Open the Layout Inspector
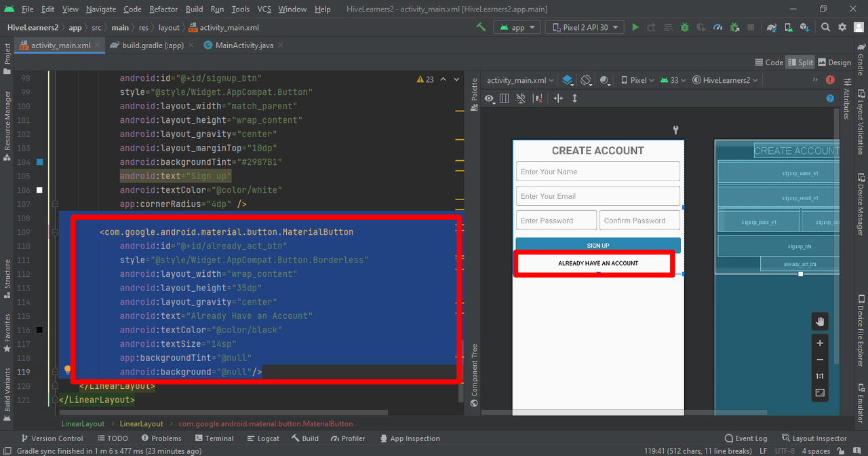This screenshot has height=456, width=868. click(x=814, y=438)
